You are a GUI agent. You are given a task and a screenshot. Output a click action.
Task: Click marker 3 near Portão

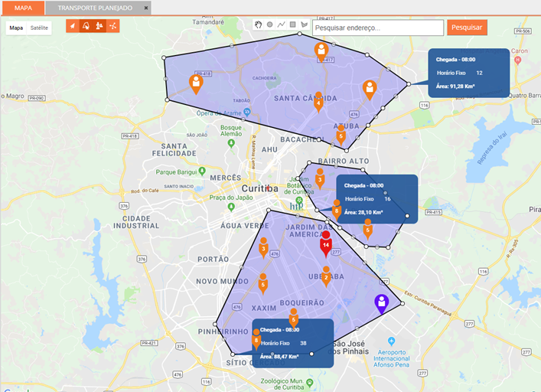[263, 248]
